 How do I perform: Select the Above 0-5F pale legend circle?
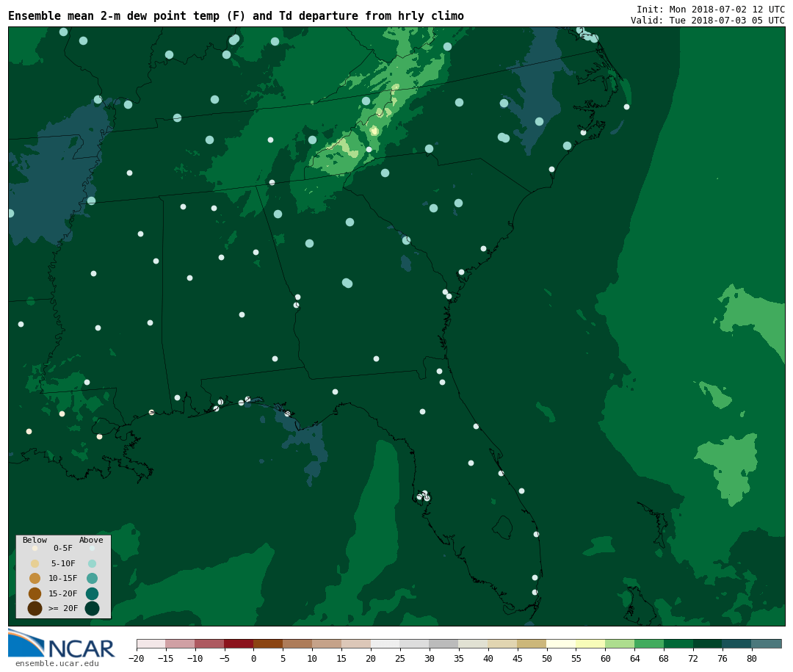click(x=92, y=549)
